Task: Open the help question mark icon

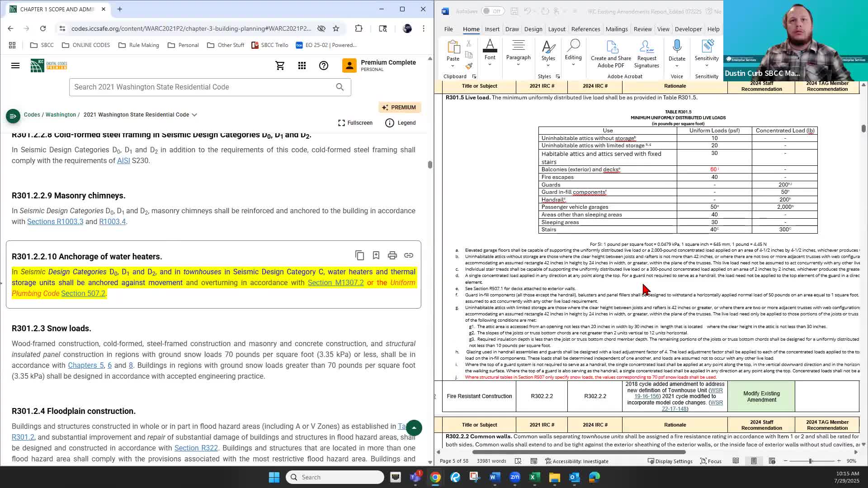Action: coord(323,66)
